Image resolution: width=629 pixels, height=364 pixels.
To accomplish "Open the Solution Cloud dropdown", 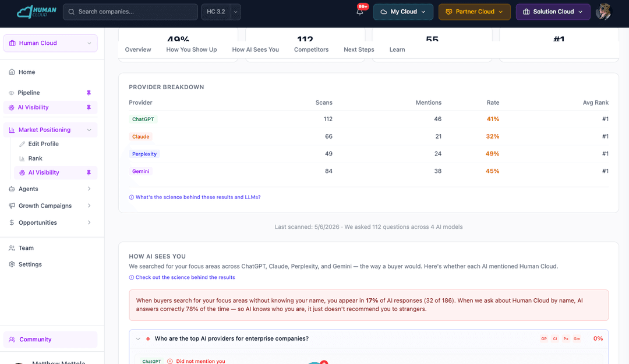I will click(x=553, y=12).
